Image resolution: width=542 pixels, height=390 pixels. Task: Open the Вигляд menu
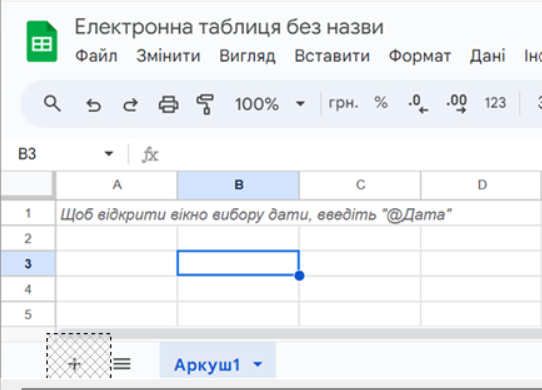(x=247, y=56)
